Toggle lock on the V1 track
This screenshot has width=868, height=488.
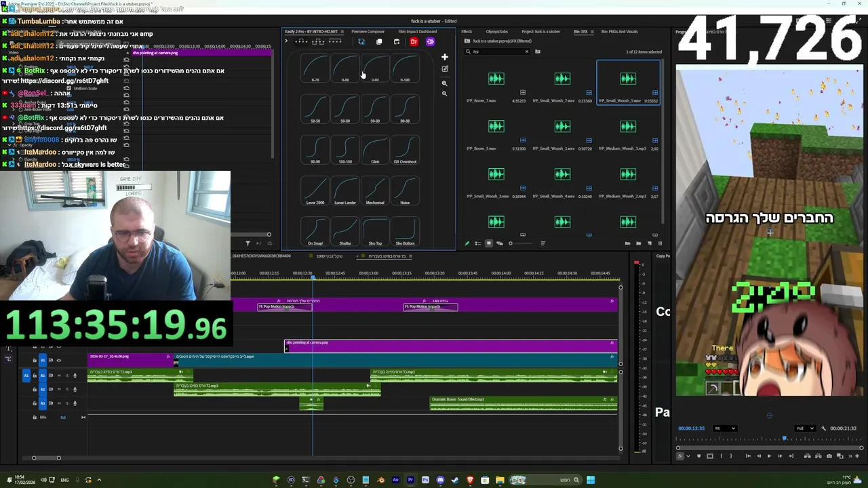pyautogui.click(x=35, y=361)
